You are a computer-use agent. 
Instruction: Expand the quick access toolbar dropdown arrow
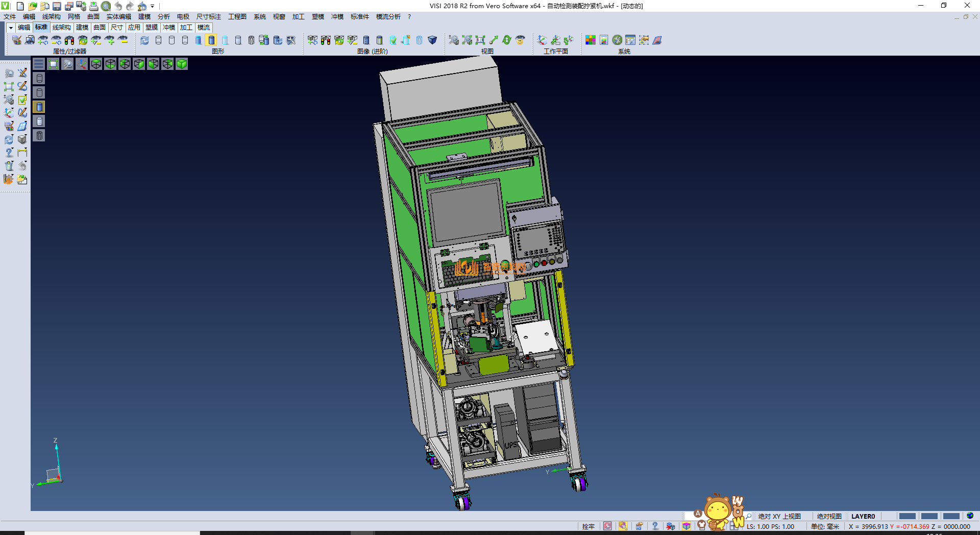(x=153, y=6)
